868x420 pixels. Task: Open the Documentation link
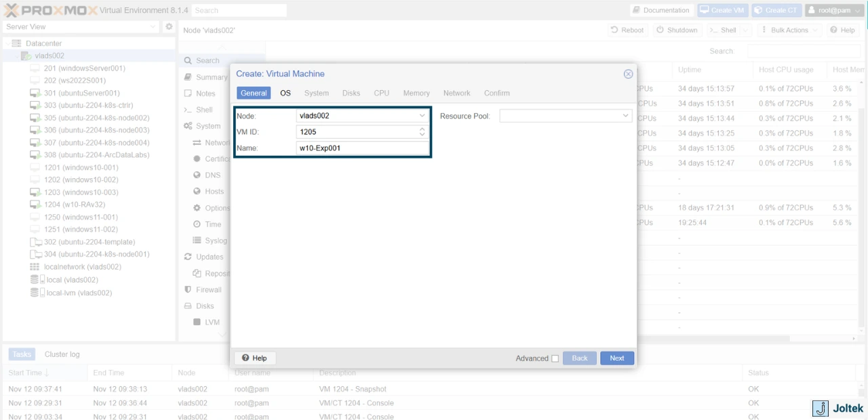[660, 10]
